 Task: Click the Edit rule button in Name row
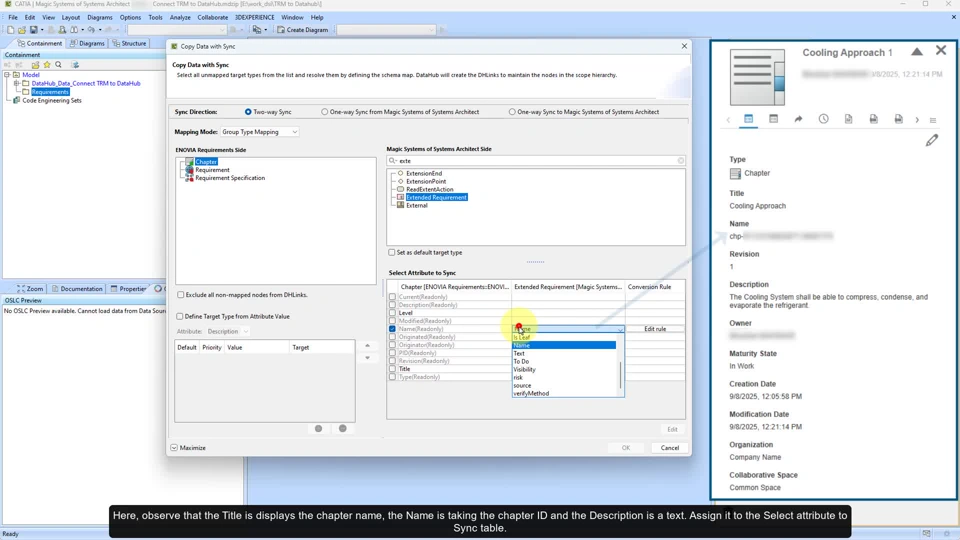(654, 329)
